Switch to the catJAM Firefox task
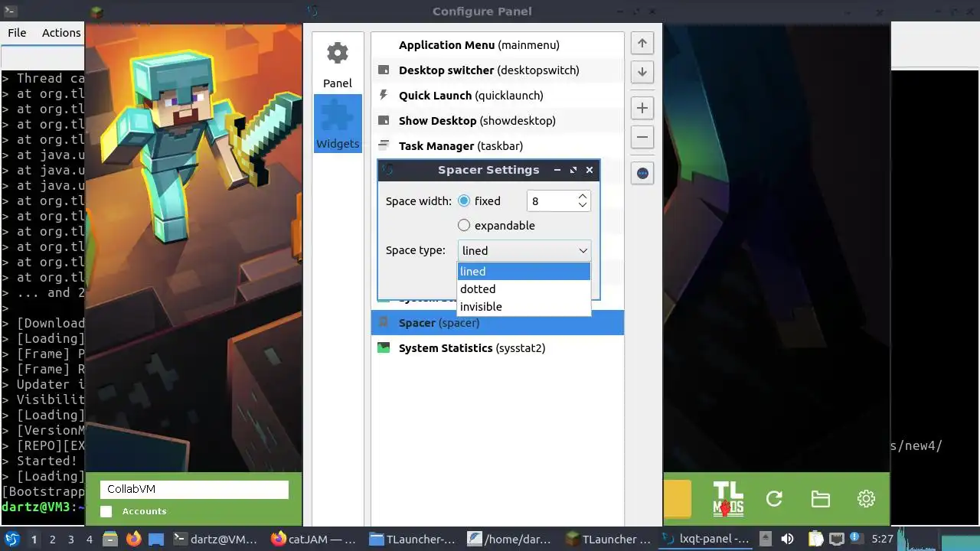980x551 pixels. click(x=315, y=540)
